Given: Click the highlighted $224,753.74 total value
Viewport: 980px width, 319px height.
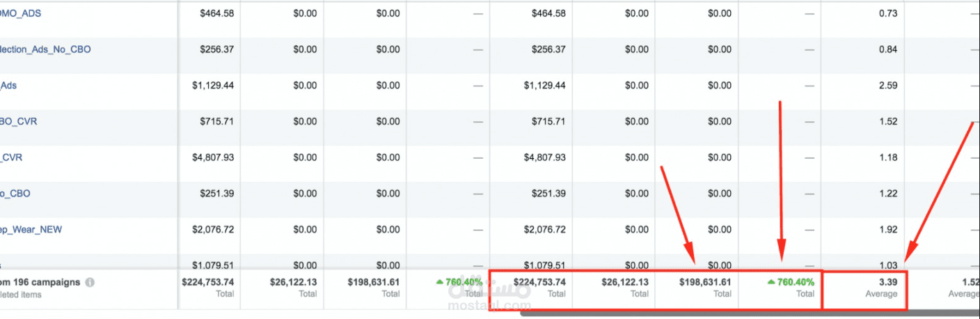Looking at the screenshot, I should 539,282.
